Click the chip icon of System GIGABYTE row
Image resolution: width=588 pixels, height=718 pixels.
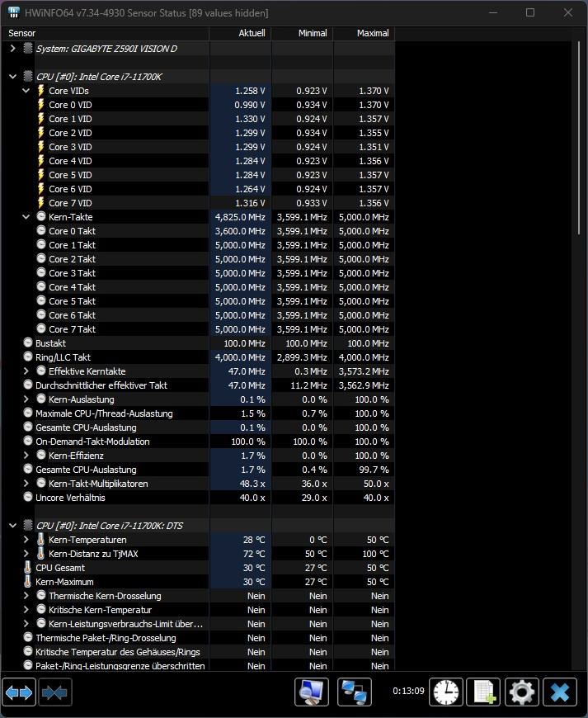(28, 48)
